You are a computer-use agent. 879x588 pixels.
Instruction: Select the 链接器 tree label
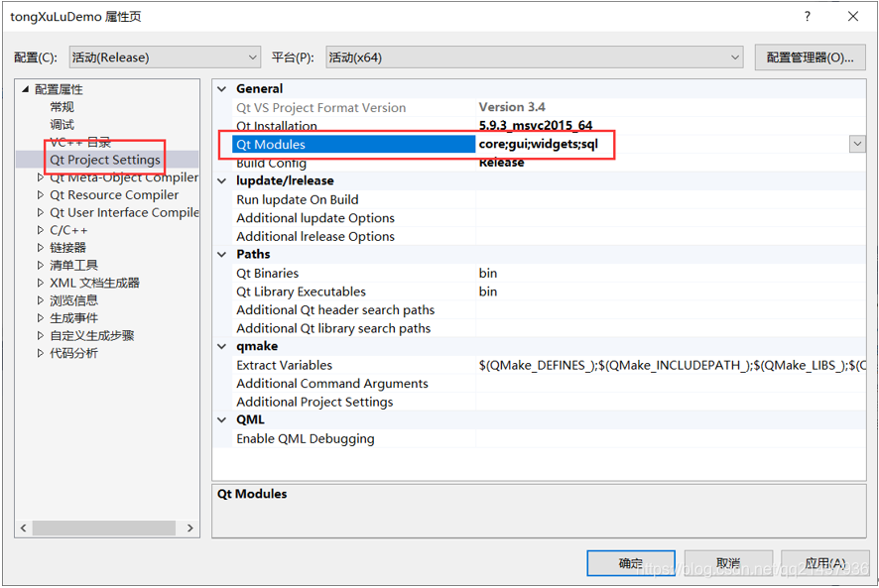67,248
